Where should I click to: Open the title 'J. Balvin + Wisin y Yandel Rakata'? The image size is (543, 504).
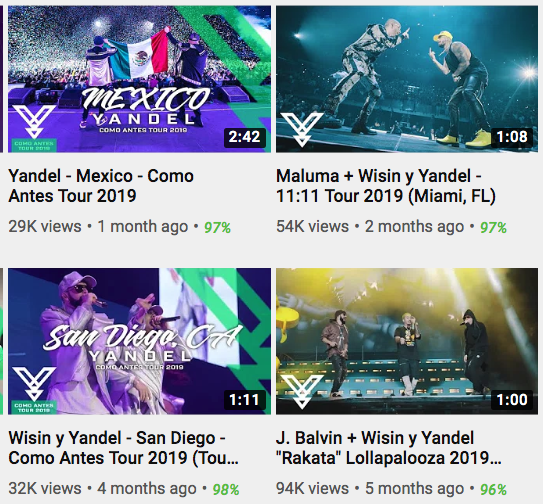click(x=389, y=448)
